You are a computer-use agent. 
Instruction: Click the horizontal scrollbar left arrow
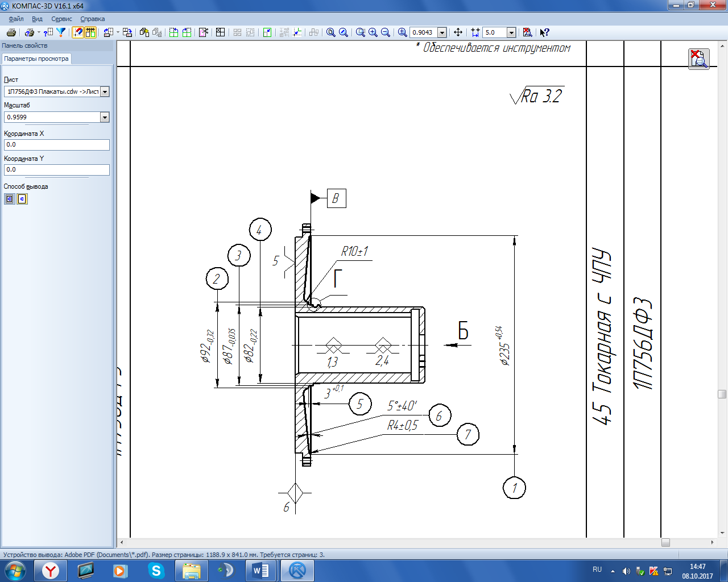click(121, 542)
